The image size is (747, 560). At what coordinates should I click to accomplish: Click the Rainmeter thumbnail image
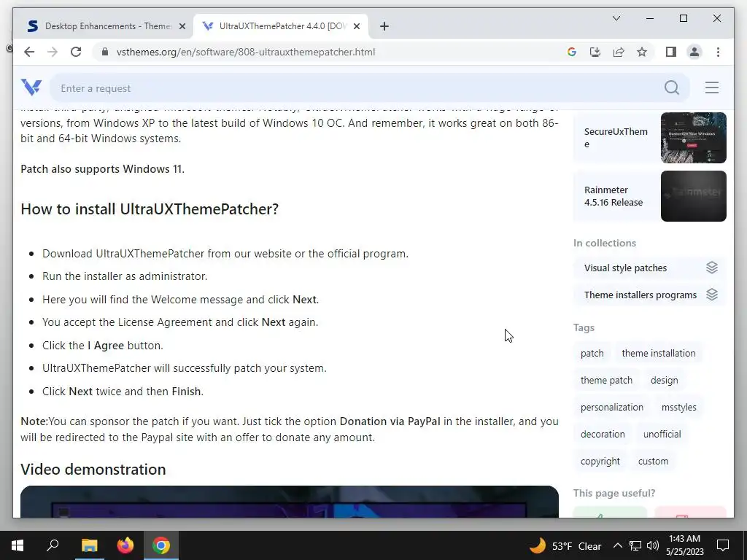tap(693, 196)
